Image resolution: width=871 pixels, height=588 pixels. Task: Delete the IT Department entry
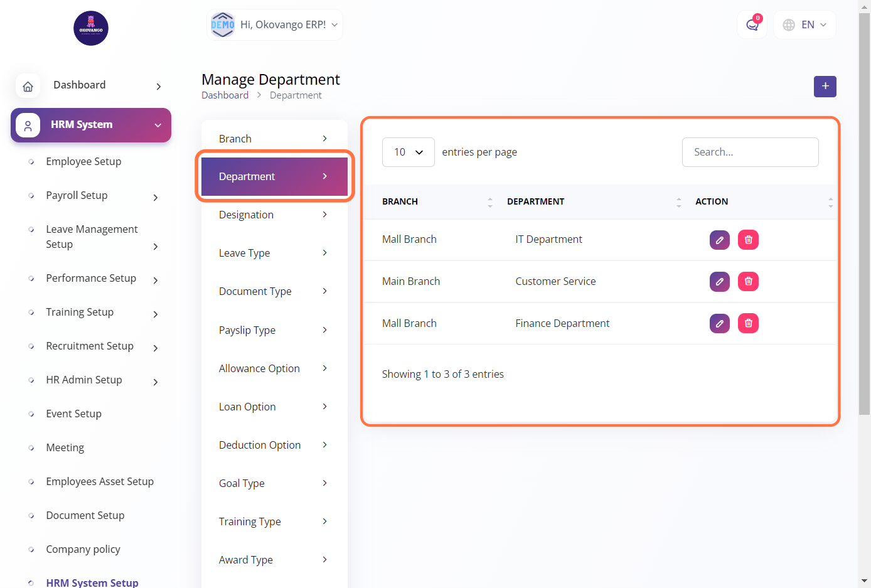[748, 240]
